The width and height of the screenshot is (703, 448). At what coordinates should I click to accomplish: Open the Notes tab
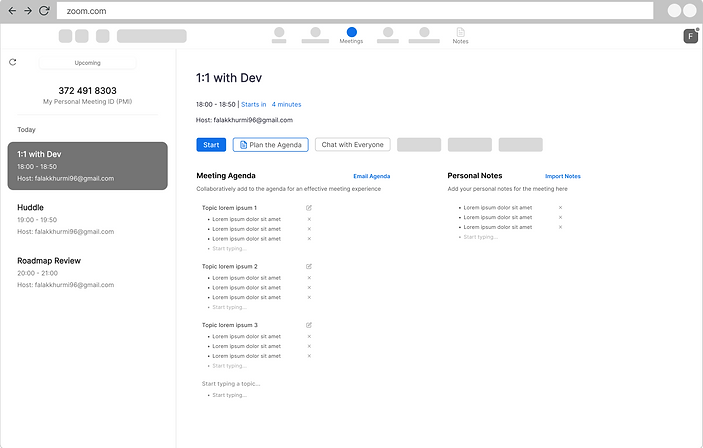[460, 35]
